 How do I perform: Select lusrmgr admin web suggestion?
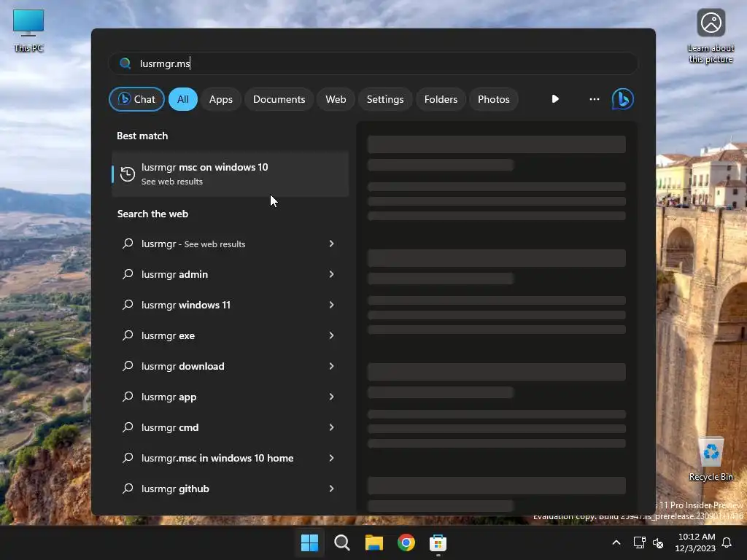230,274
